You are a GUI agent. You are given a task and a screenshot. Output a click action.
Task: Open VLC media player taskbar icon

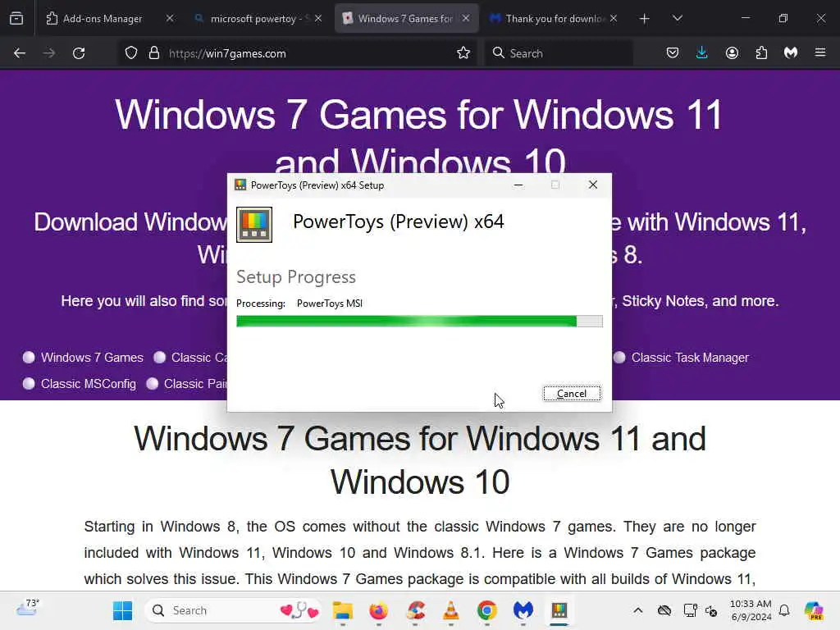point(451,610)
